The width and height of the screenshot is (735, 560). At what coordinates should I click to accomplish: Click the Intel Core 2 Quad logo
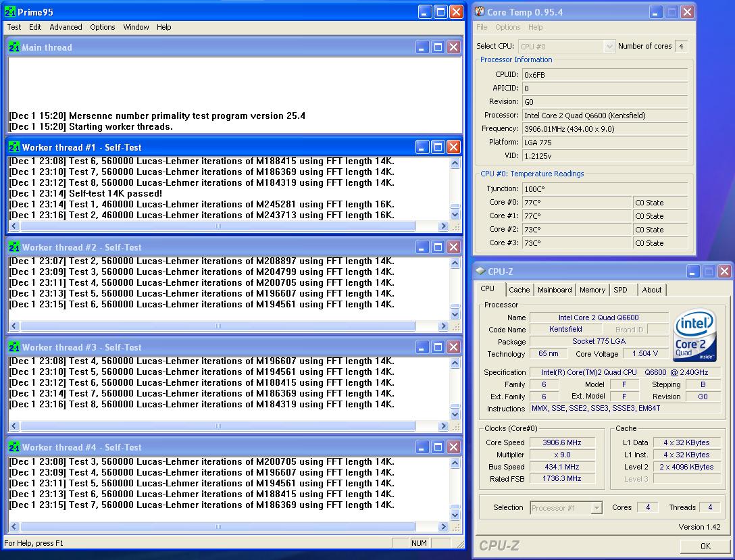(694, 334)
